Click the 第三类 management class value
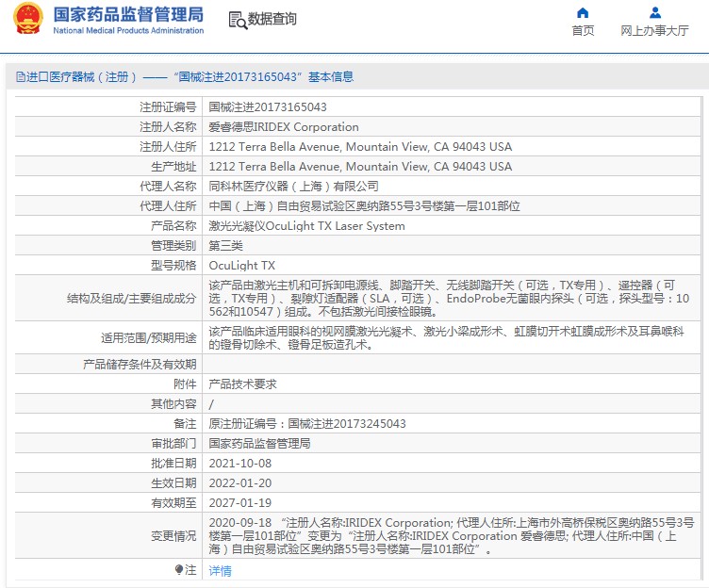The height and width of the screenshot is (588, 709). 225,246
